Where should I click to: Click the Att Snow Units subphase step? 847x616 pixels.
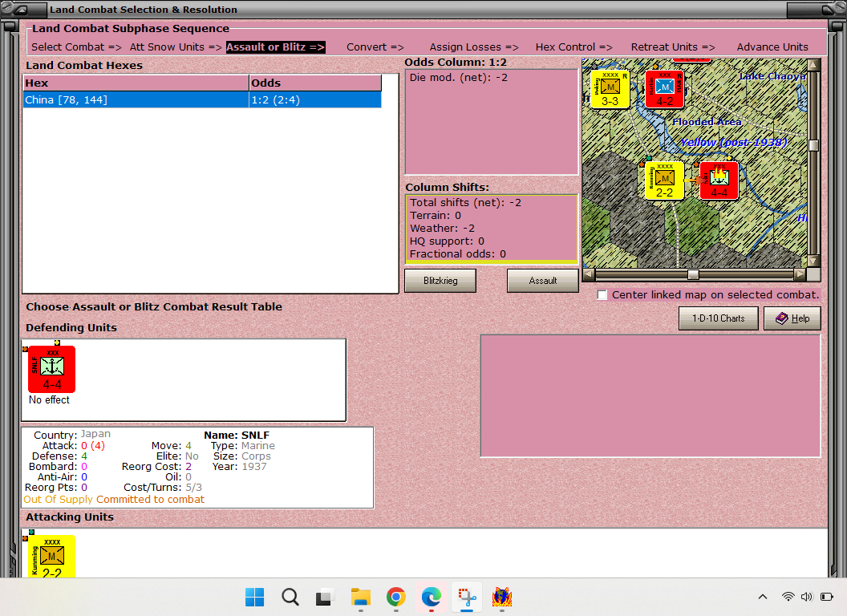click(x=176, y=47)
